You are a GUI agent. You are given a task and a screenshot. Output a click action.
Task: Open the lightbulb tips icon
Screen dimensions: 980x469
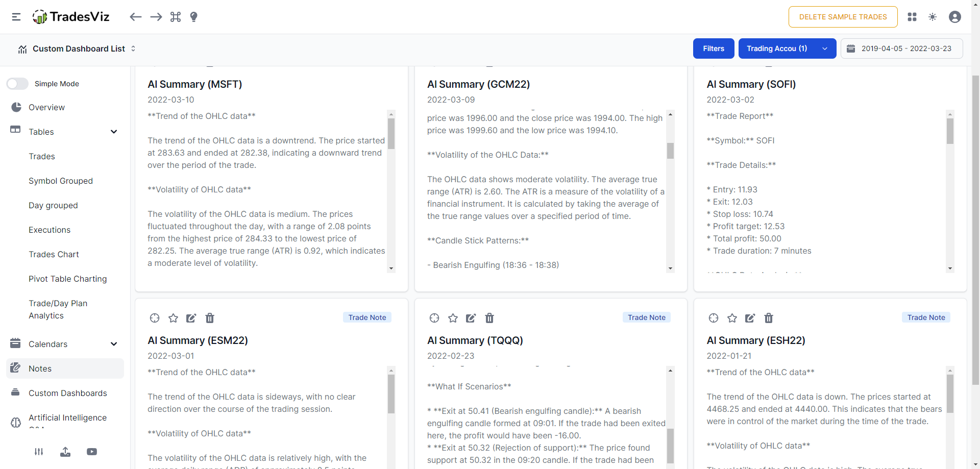(x=194, y=17)
